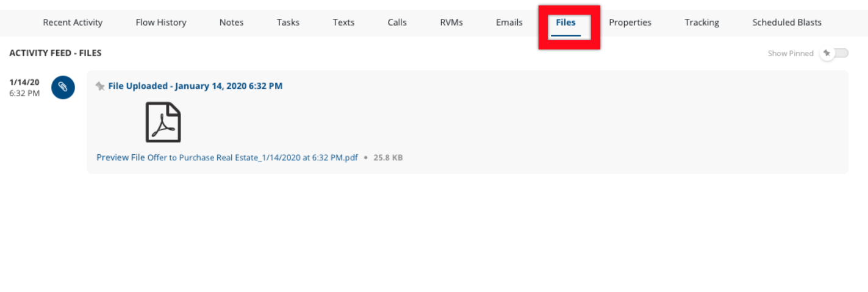Go to the Tracking tab
This screenshot has width=868, height=292.
click(x=701, y=23)
